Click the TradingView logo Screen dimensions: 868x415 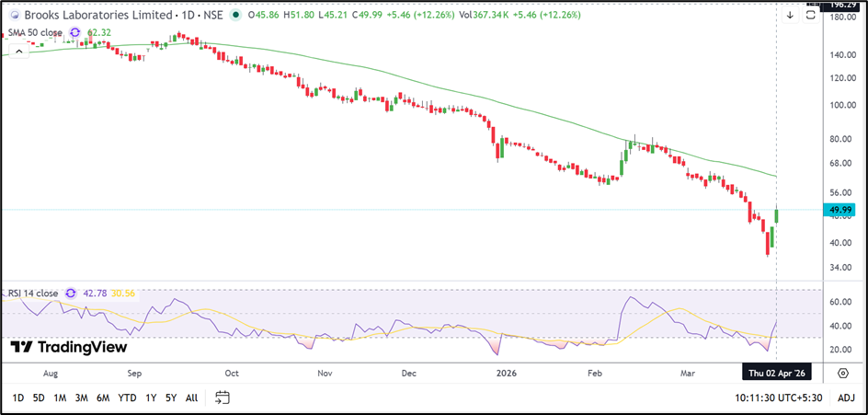pyautogui.click(x=69, y=347)
